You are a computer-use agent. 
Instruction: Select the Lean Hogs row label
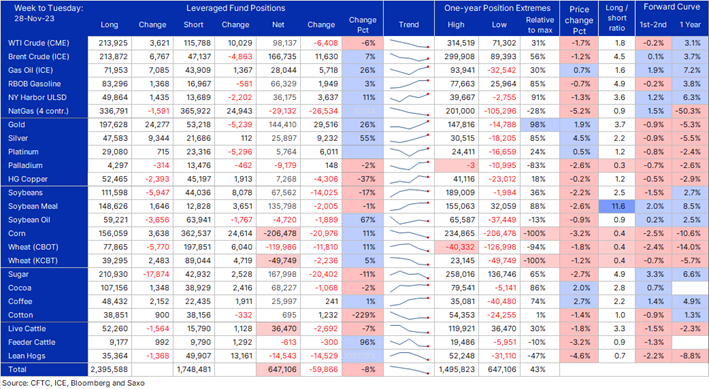tap(27, 356)
